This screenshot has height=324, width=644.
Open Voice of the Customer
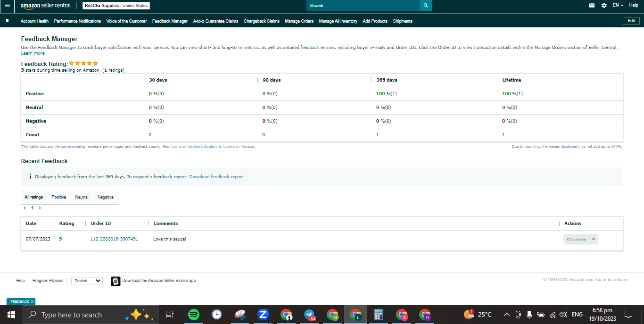(x=126, y=21)
